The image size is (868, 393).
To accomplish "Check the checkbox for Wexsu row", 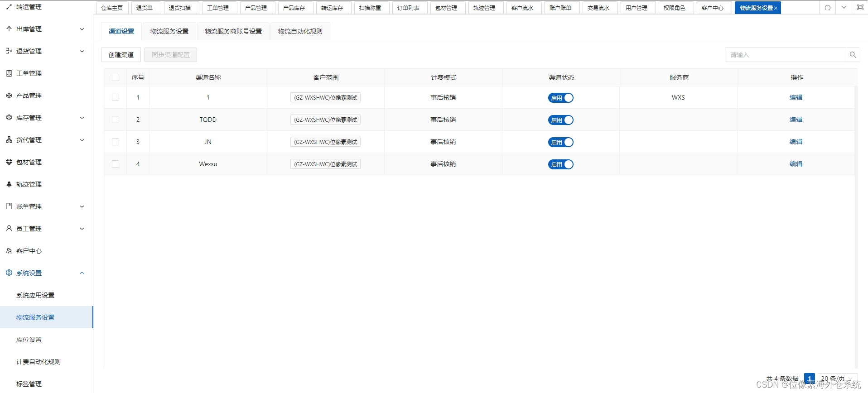I will click(116, 164).
